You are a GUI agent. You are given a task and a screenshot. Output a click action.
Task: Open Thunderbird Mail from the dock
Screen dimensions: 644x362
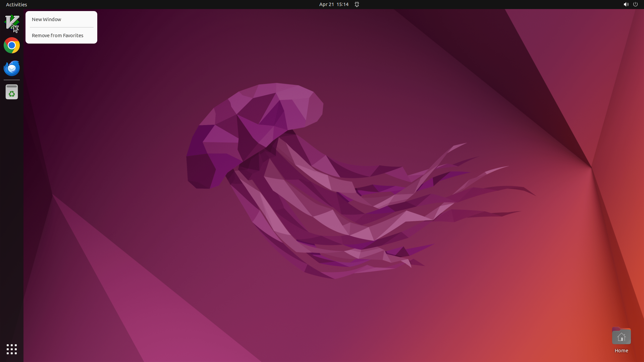point(12,68)
